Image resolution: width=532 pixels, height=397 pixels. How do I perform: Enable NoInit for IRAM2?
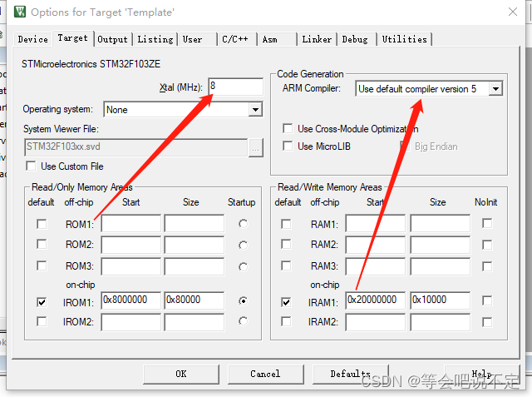tap(487, 322)
